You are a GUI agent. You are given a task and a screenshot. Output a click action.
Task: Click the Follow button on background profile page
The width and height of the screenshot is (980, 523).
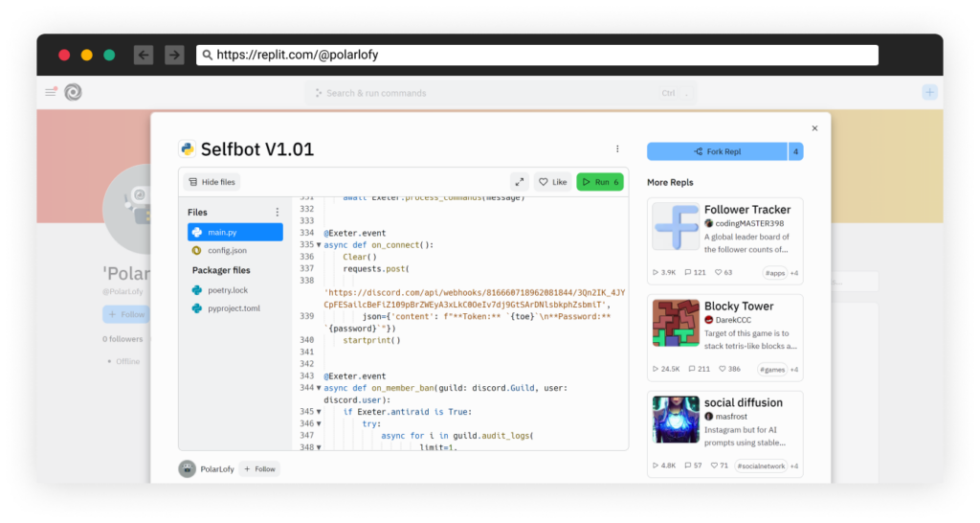coord(126,314)
